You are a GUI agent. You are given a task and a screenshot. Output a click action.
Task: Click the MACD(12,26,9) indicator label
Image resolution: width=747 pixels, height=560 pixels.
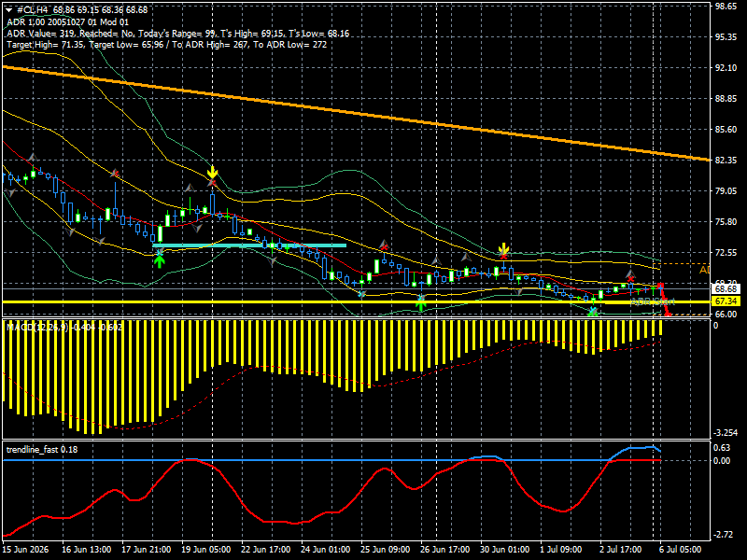coord(64,328)
